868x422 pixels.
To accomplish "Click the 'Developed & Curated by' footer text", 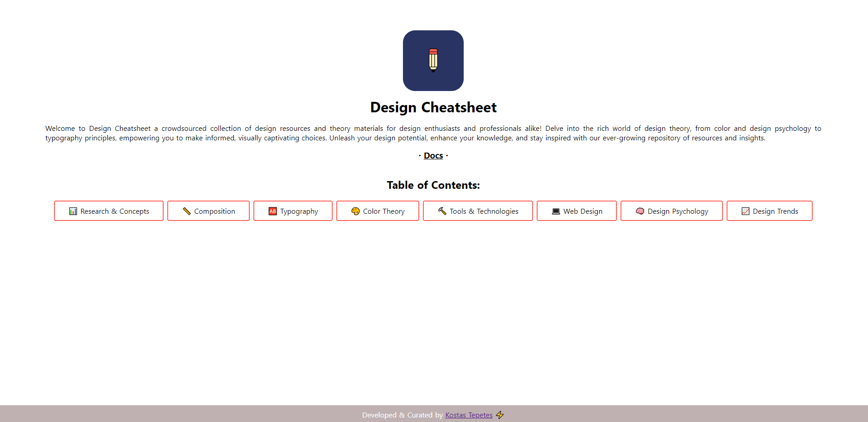I will pyautogui.click(x=402, y=415).
